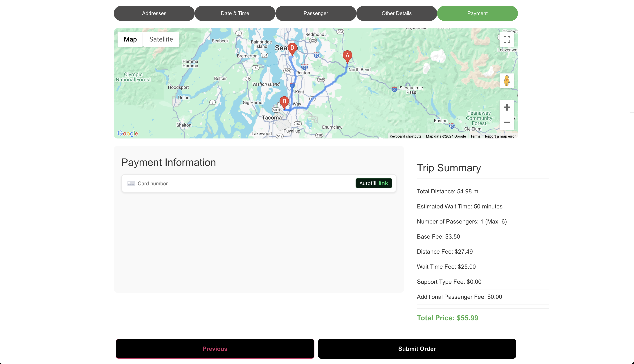This screenshot has width=634, height=364.
Task: Open the Other Details step
Action: tap(397, 14)
